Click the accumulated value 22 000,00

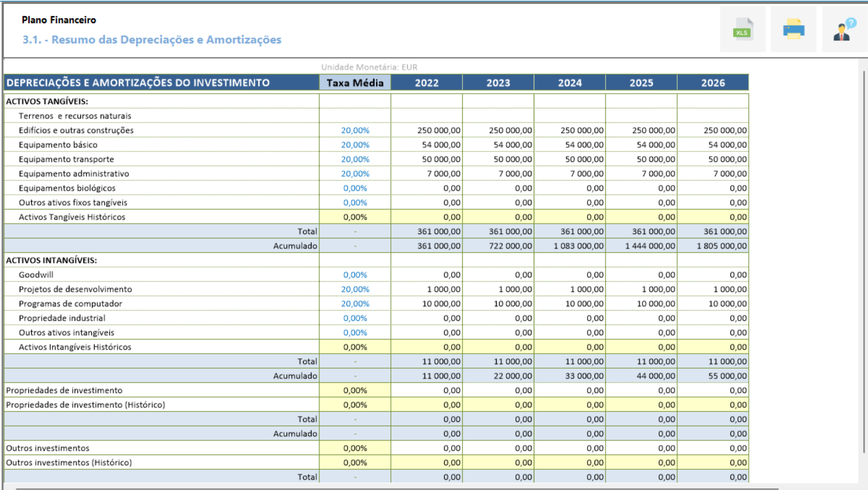pos(513,376)
